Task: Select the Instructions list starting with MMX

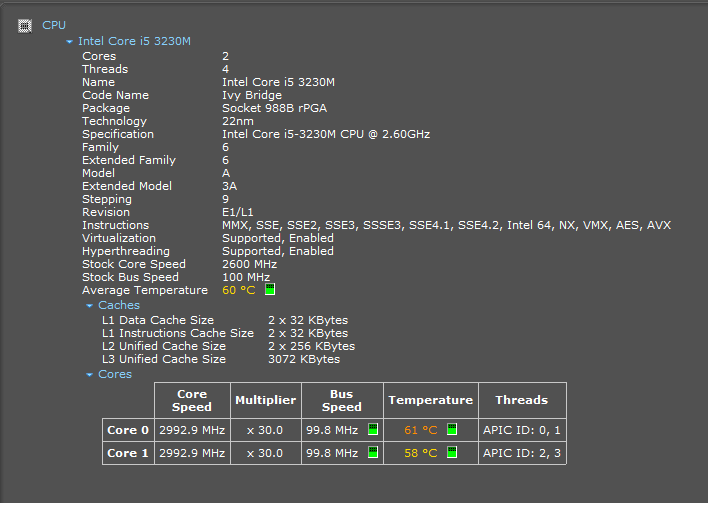Action: [x=446, y=225]
